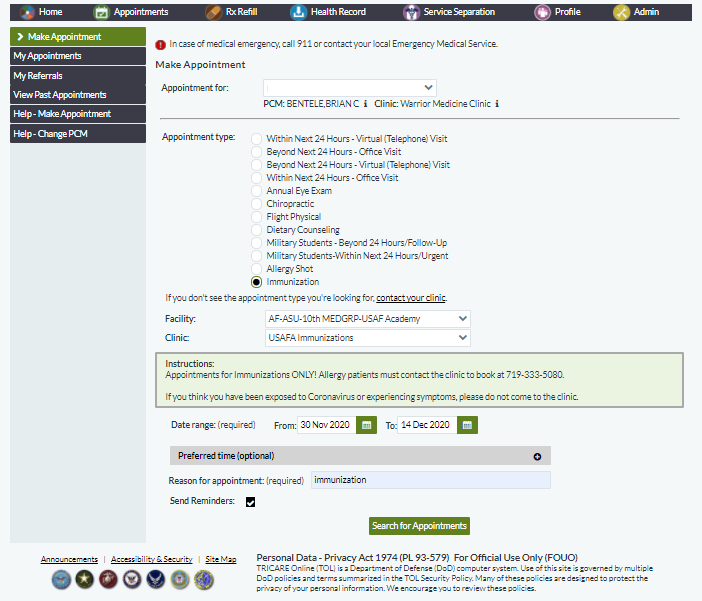Click the Health Record download icon

pyautogui.click(x=298, y=12)
